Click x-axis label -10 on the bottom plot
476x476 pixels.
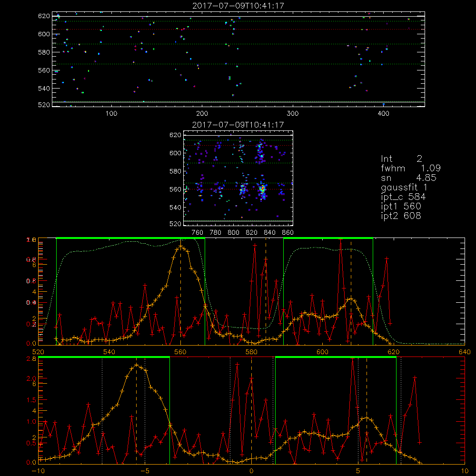pyautogui.click(x=38, y=471)
